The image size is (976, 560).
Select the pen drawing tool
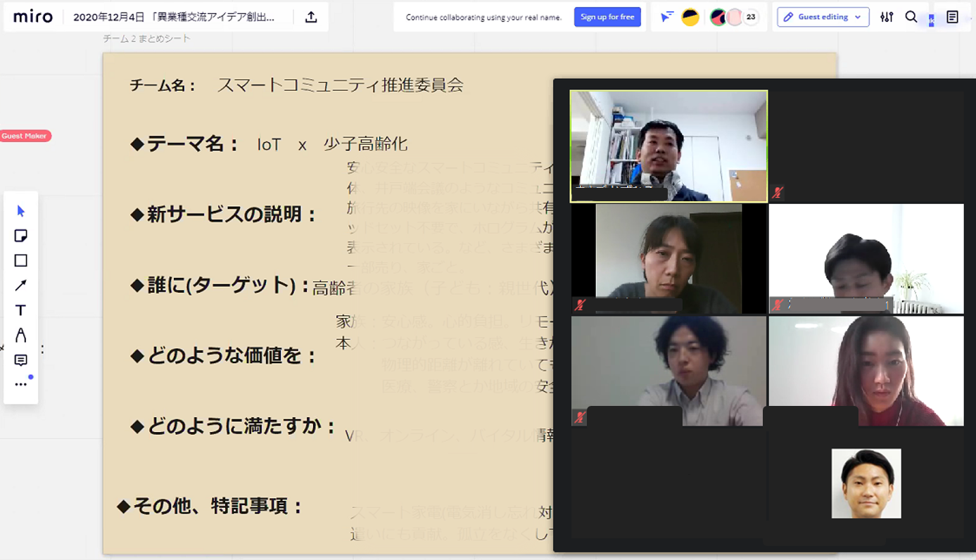[20, 335]
